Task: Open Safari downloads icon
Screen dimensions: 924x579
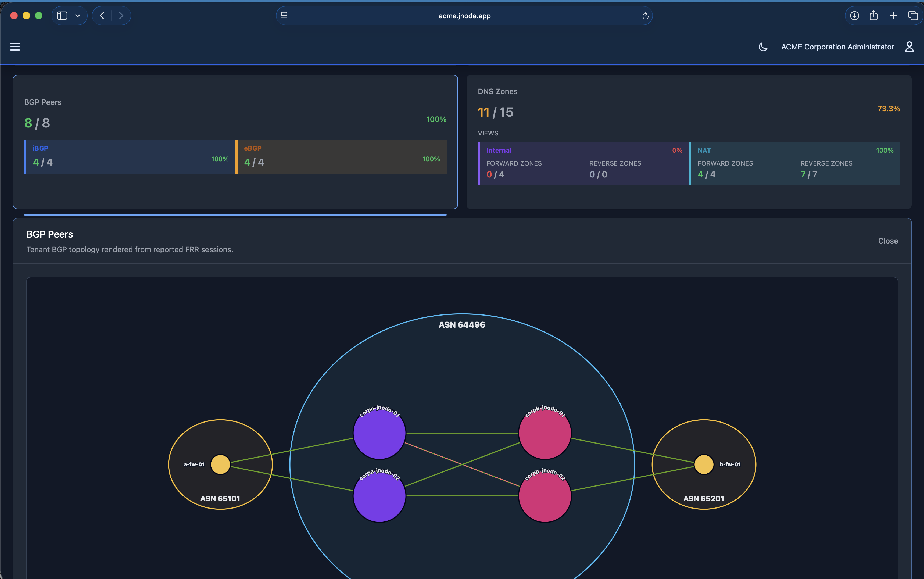Action: (x=854, y=16)
